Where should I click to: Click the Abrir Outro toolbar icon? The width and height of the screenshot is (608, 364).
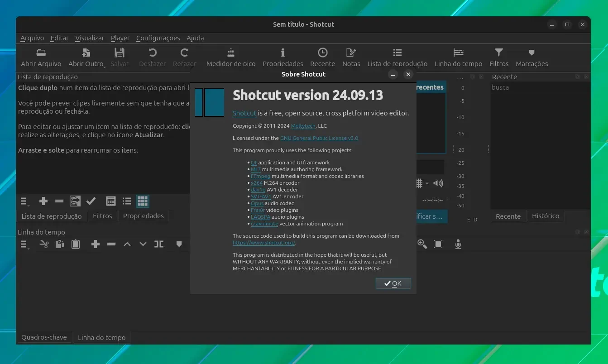pyautogui.click(x=86, y=53)
